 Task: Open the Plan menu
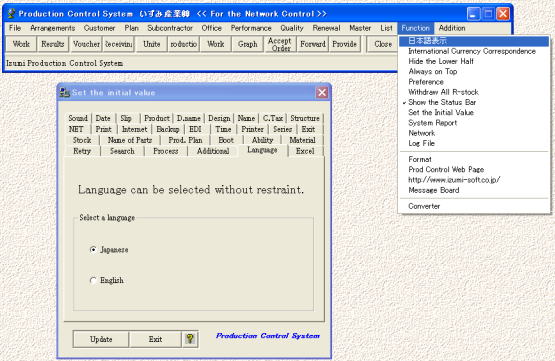[x=131, y=28]
